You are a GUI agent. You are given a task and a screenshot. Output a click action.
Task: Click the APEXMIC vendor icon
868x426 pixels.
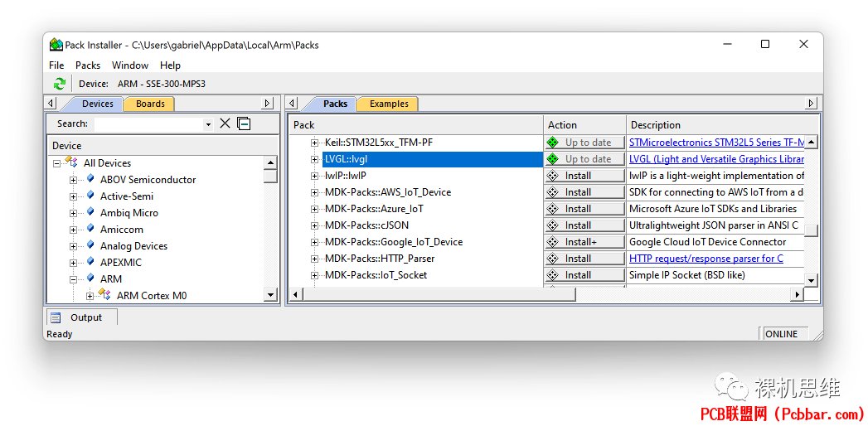91,262
